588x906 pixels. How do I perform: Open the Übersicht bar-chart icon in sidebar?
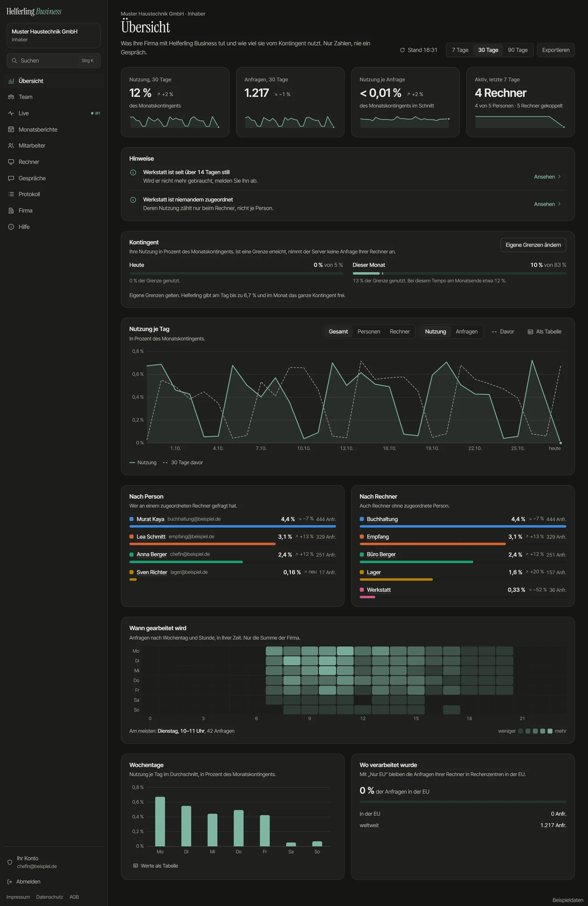11,81
